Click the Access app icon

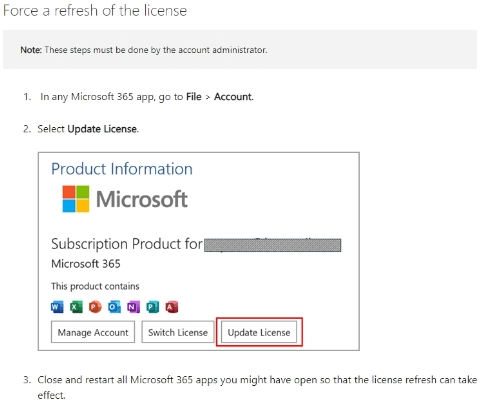click(x=172, y=307)
